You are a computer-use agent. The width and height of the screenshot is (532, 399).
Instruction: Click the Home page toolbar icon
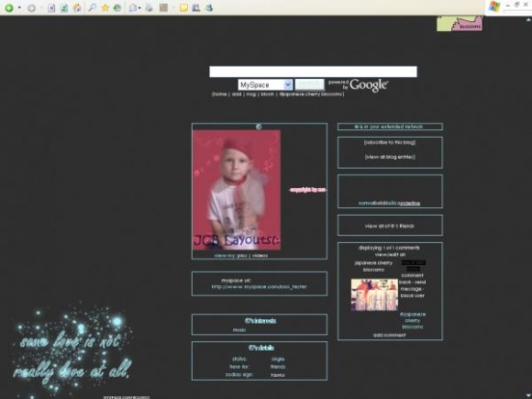click(77, 8)
